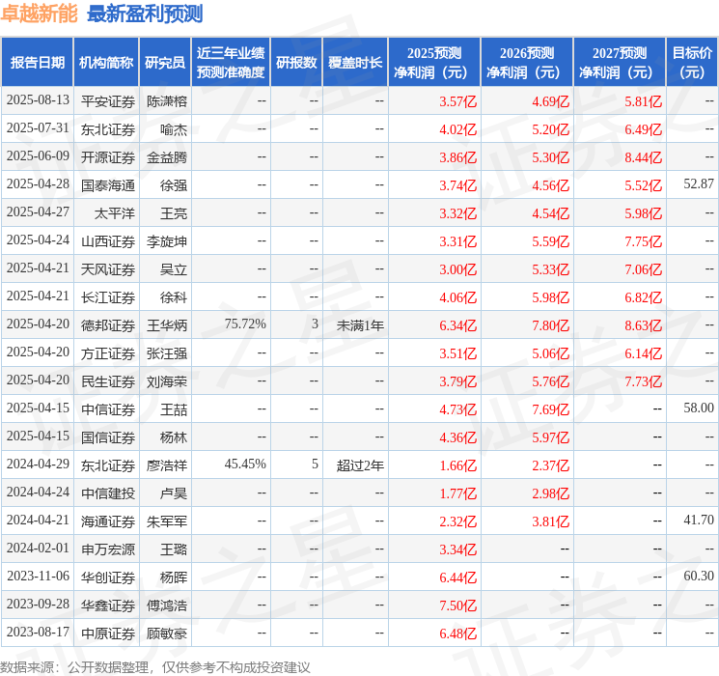The image size is (719, 676).
Task: Click accuracy value 45.45%
Action: tap(245, 464)
